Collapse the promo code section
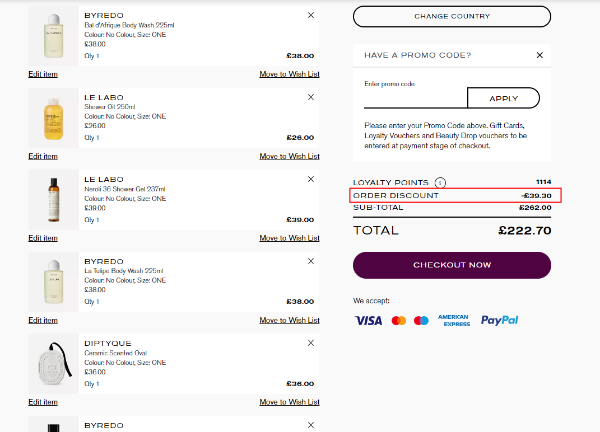Screen dimensions: 600x432 [540, 55]
